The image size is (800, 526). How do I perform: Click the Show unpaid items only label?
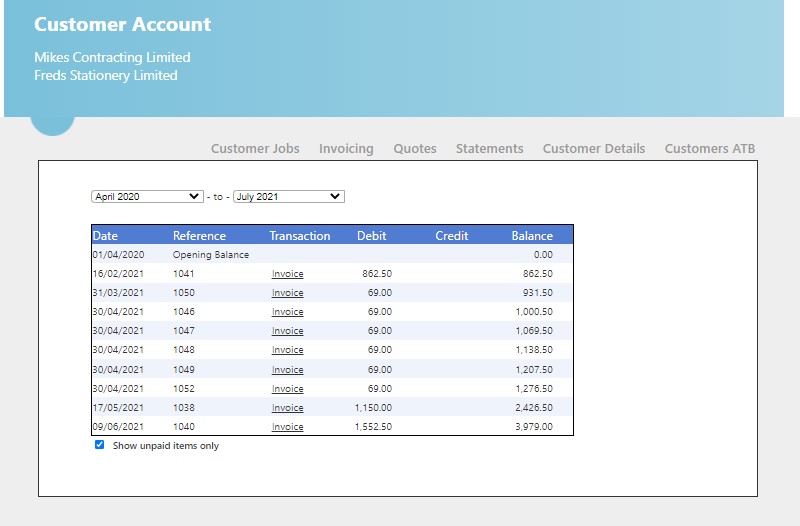click(x=166, y=445)
